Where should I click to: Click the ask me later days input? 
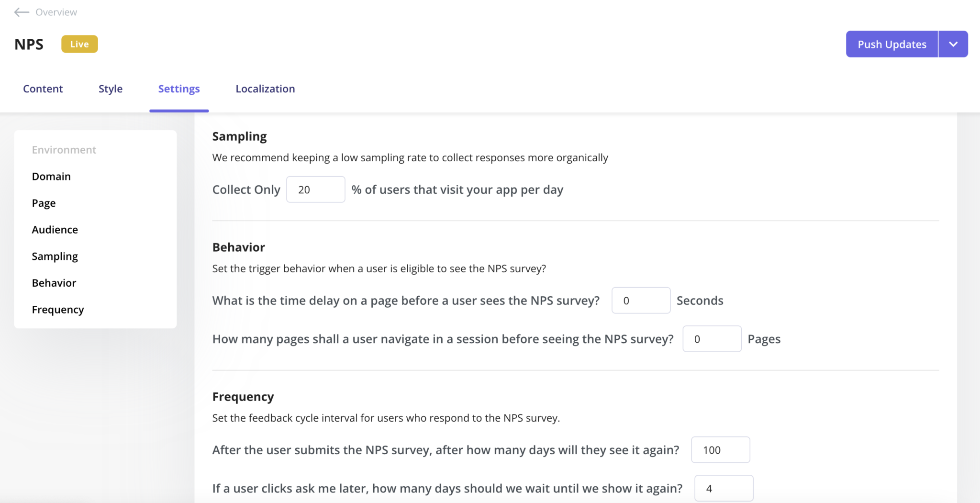point(724,488)
